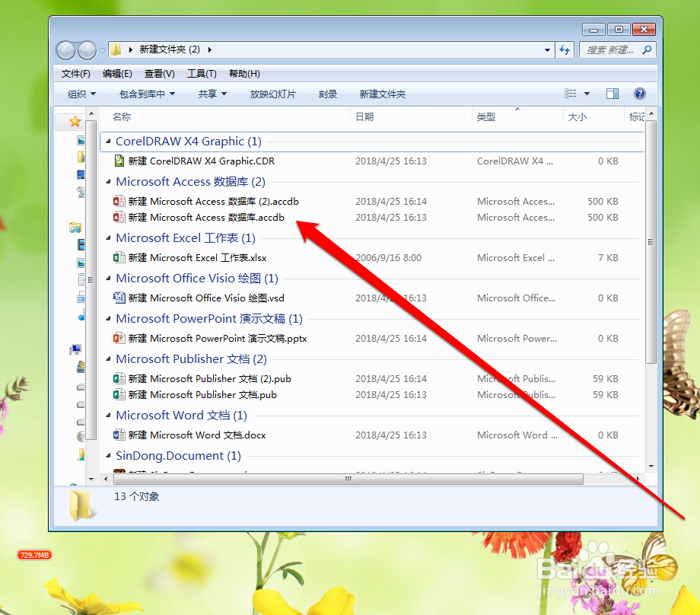This screenshot has height=615, width=700.
Task: Collapse the Microsoft Office Visio 绘图 (1) group
Action: point(108,279)
